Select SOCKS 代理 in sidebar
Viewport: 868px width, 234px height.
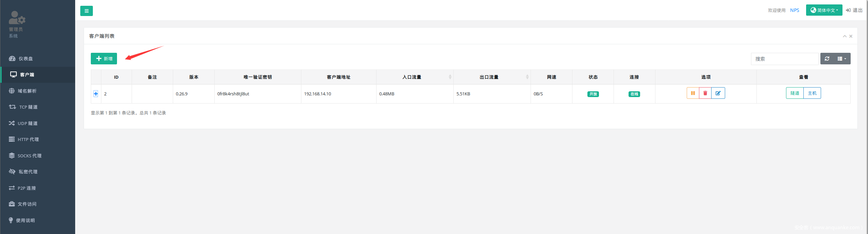(29, 156)
